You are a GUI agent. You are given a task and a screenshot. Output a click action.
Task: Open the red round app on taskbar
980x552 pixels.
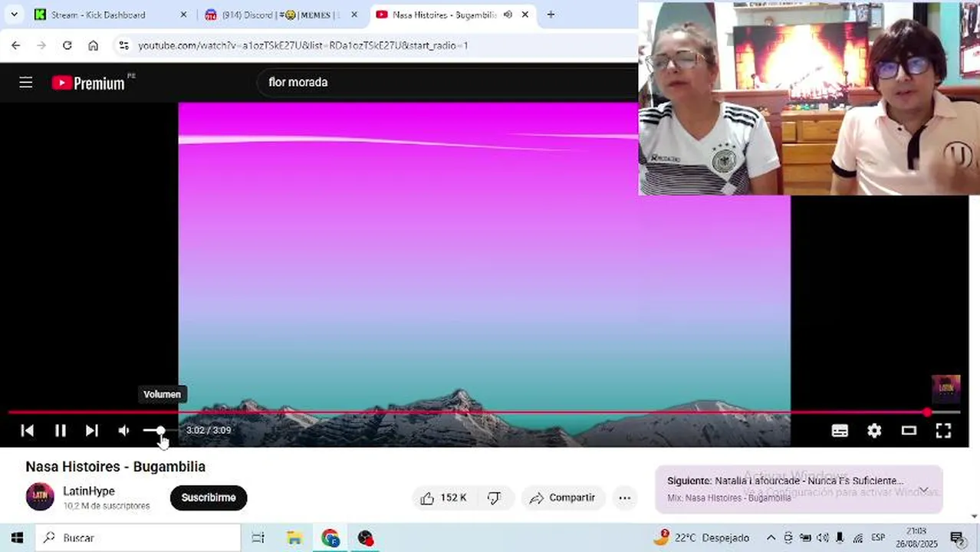(366, 537)
